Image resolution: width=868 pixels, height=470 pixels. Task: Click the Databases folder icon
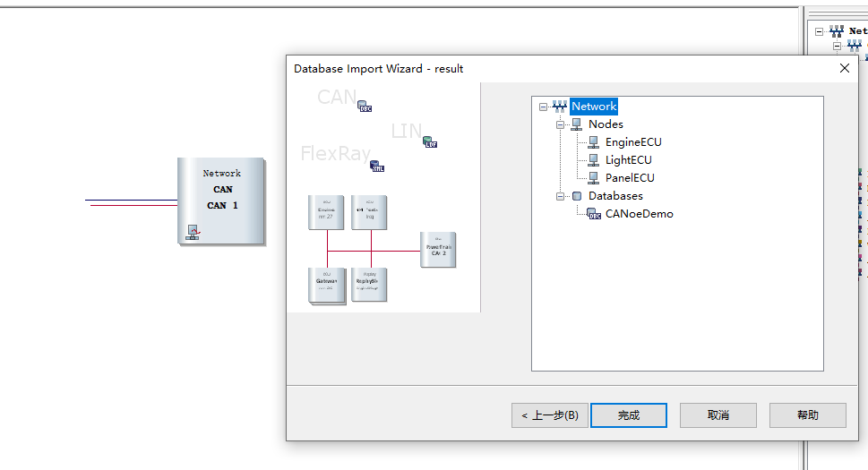tap(577, 196)
